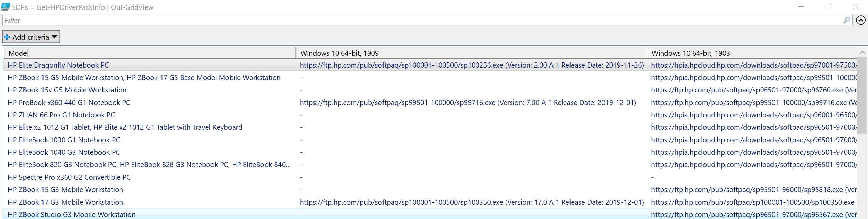This screenshot has width=868, height=219.
Task: Click the scrollbar up arrow
Action: click(862, 52)
